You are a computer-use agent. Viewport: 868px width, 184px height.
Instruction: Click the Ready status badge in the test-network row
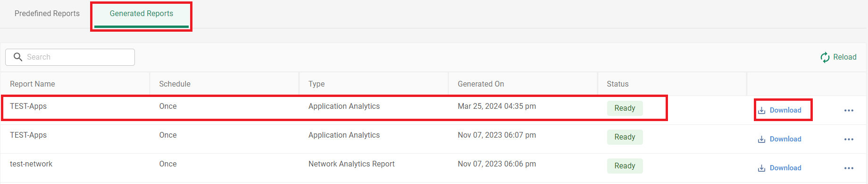(625, 166)
